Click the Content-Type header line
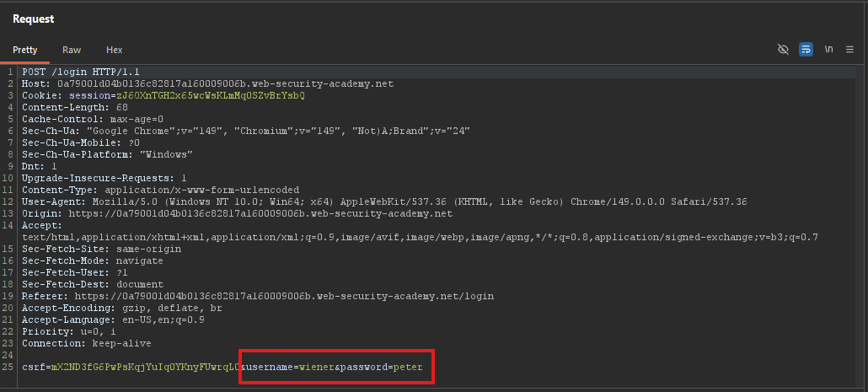 tap(160, 190)
